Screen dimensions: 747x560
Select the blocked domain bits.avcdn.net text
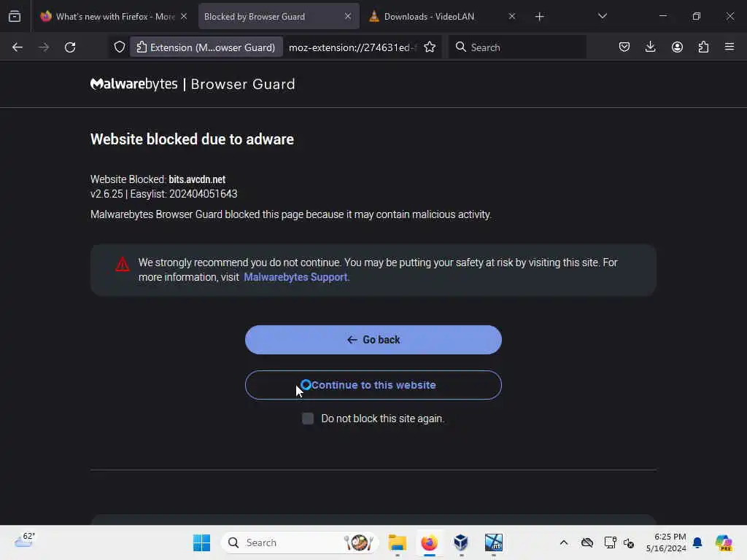197,179
